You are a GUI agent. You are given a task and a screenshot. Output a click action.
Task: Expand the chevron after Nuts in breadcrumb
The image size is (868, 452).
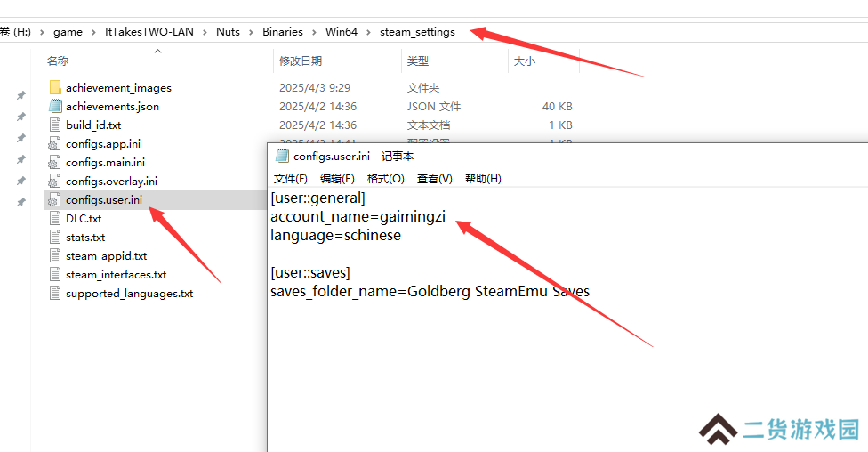(251, 32)
